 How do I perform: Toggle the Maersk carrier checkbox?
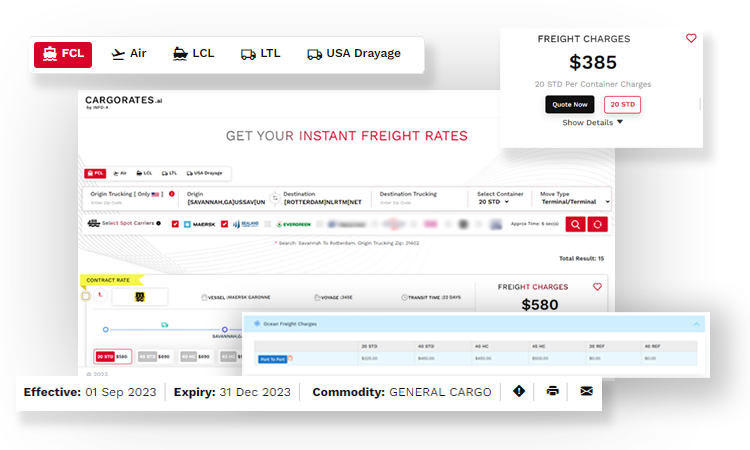(175, 224)
